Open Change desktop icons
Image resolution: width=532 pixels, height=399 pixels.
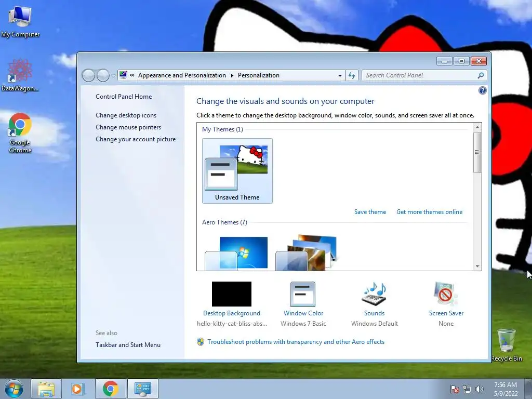[x=126, y=115]
